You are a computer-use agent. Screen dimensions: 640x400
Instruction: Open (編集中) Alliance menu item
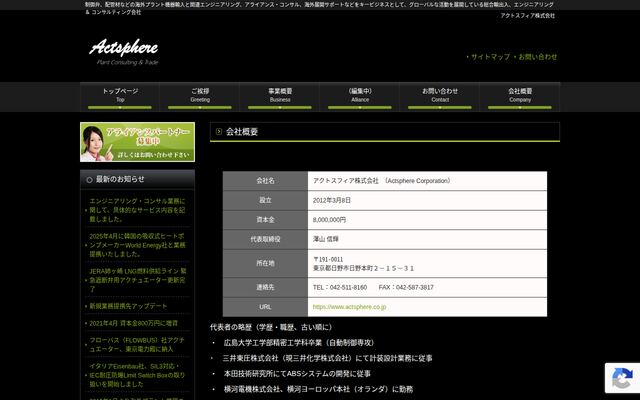click(x=360, y=97)
